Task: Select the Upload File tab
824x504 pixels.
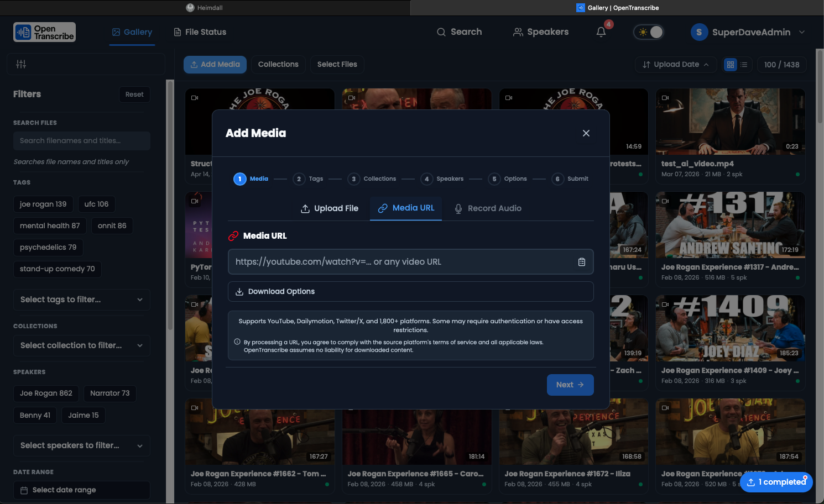Action: click(x=330, y=208)
